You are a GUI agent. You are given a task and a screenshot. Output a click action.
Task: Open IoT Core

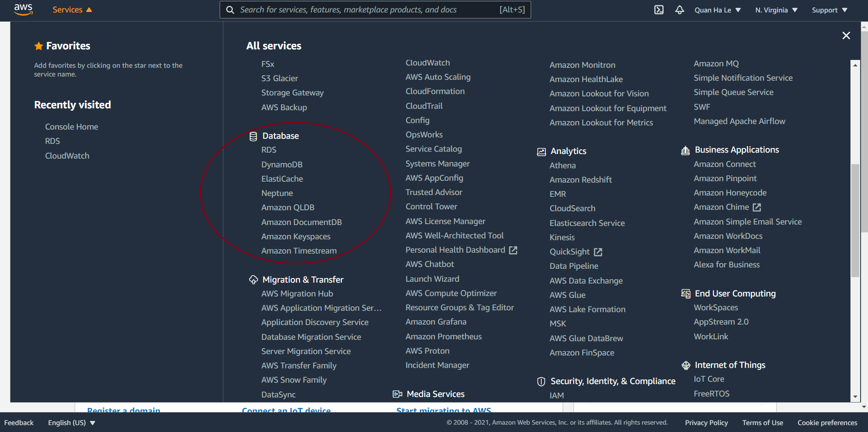tap(709, 379)
